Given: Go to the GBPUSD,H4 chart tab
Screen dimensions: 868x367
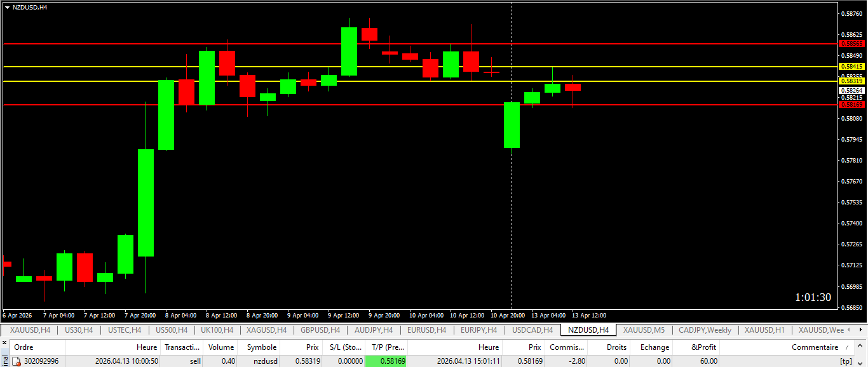Looking at the screenshot, I should click(320, 330).
